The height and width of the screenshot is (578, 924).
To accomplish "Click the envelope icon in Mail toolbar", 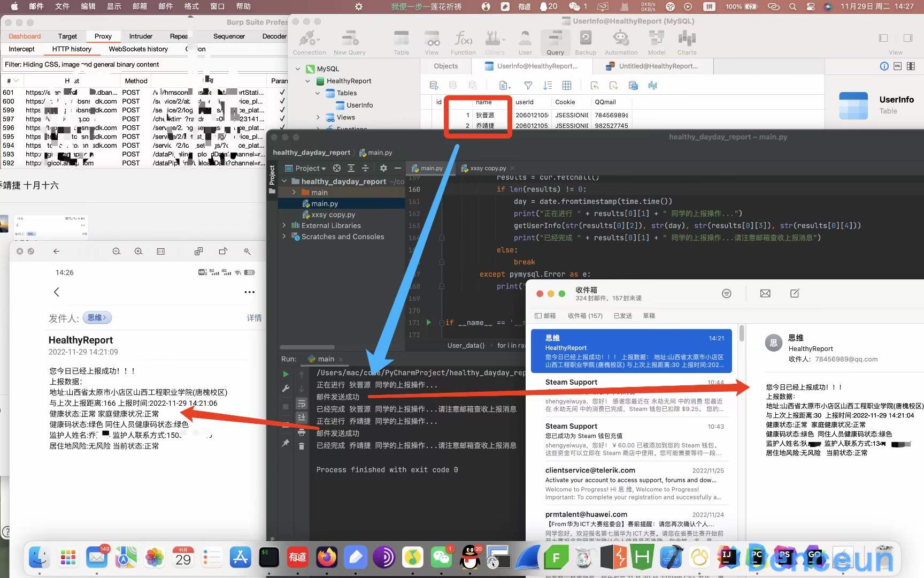I will click(x=765, y=293).
